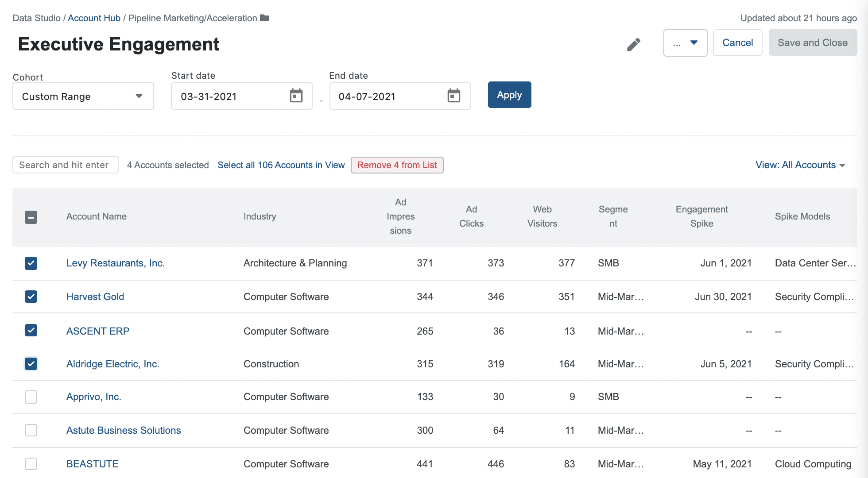Click the Cloud Computing spike model cell
The height and width of the screenshot is (478, 868).
click(813, 464)
